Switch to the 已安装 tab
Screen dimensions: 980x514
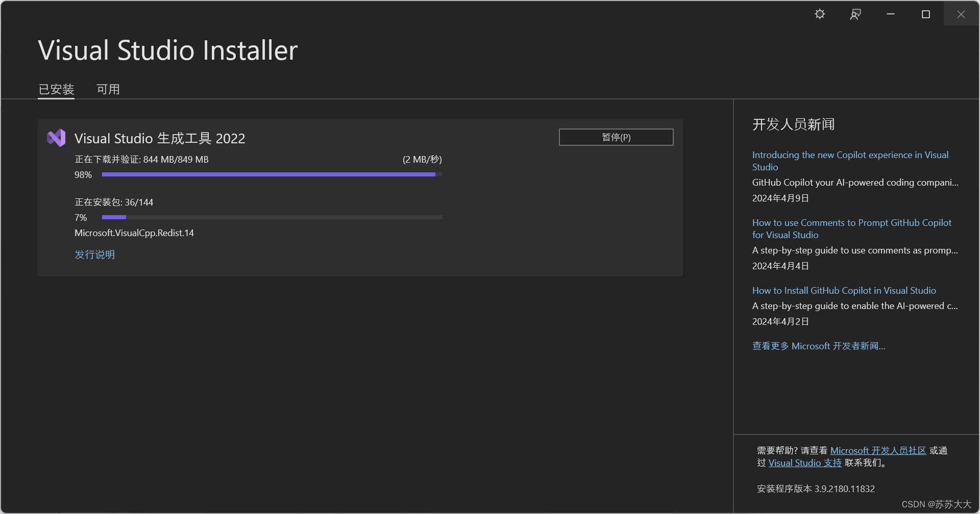click(56, 90)
